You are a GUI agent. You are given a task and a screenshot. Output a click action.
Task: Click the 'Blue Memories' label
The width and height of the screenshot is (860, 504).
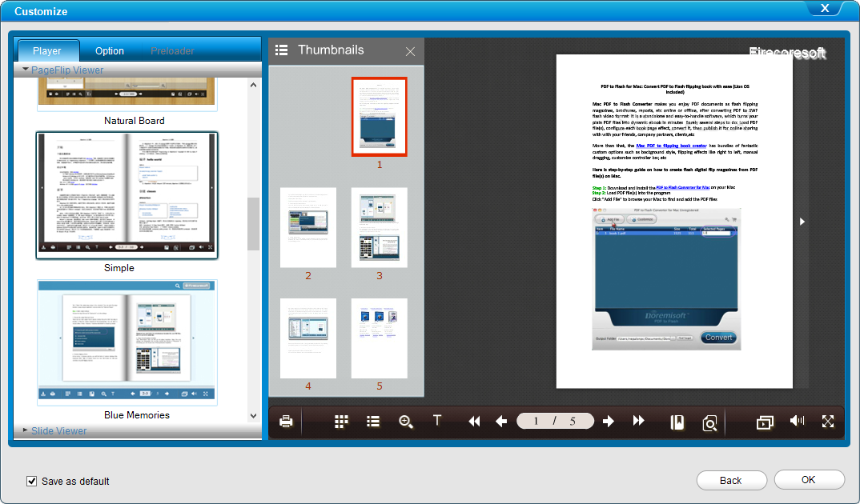(x=137, y=415)
